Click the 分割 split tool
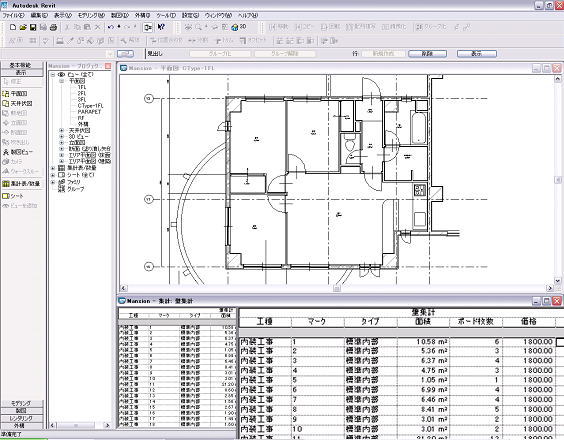The image size is (564, 440). pos(198,41)
